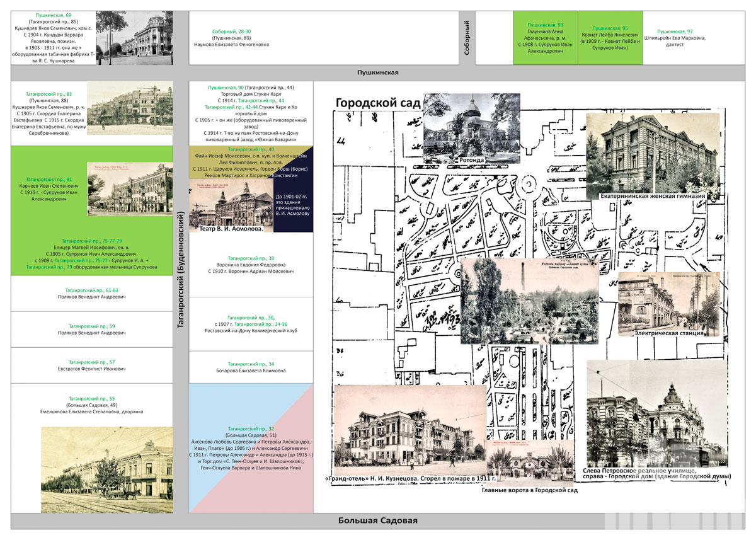Click the green Пушкинская, 93 address
Viewport: 756px width, 540px height.
coord(545,25)
